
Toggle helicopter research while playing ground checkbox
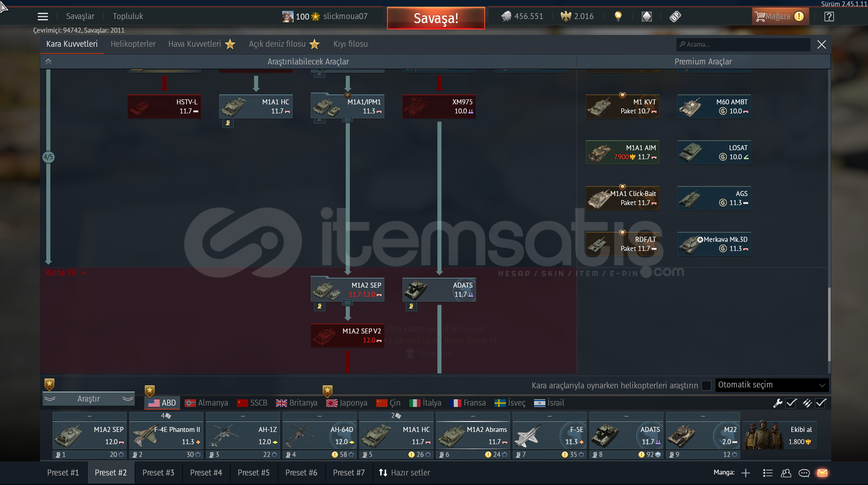[x=706, y=386]
